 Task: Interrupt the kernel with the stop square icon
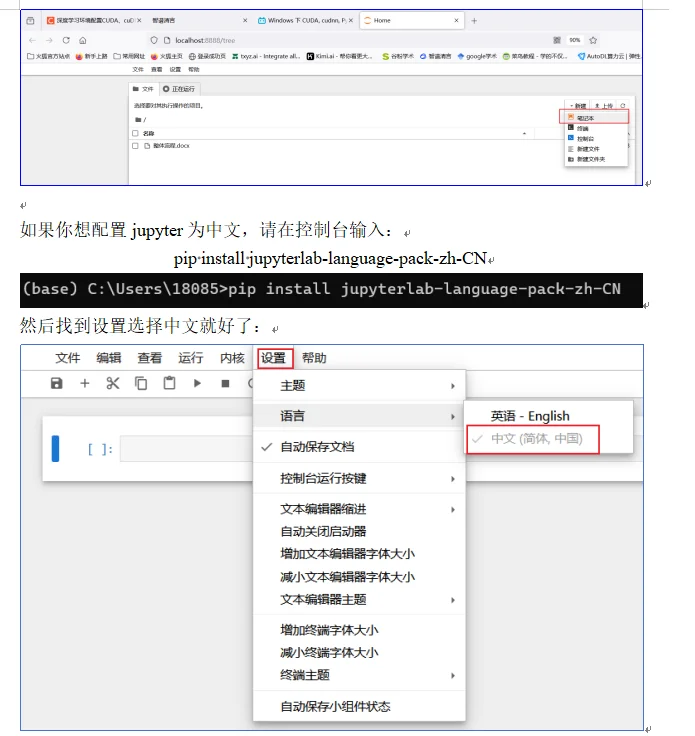click(225, 383)
